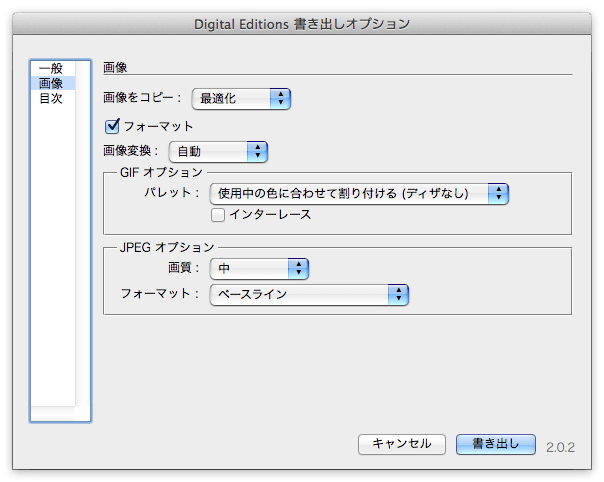Enable the インターレース checkbox
Image resolution: width=604 pixels, height=482 pixels.
click(218, 215)
